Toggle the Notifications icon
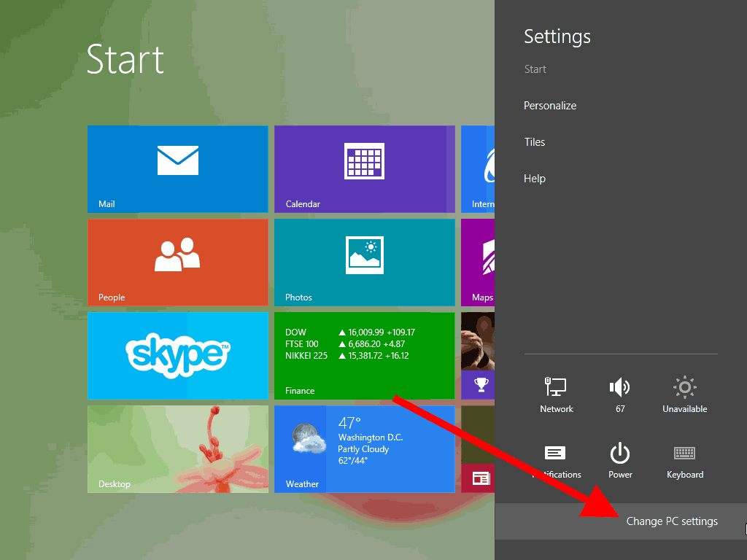The height and width of the screenshot is (560, 747). (x=556, y=460)
